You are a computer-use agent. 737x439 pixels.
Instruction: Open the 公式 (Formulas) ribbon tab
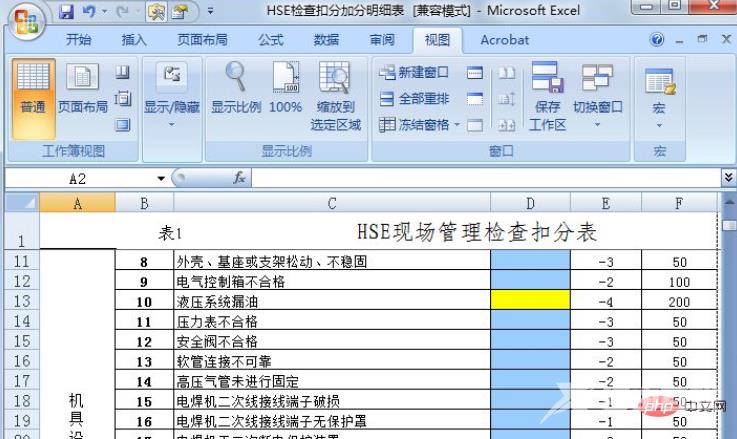270,40
